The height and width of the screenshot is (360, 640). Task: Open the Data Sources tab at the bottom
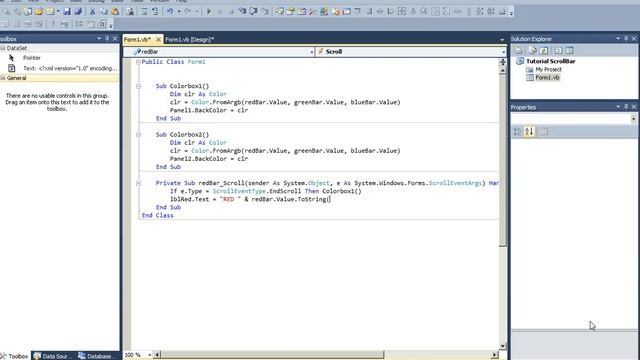point(53,356)
